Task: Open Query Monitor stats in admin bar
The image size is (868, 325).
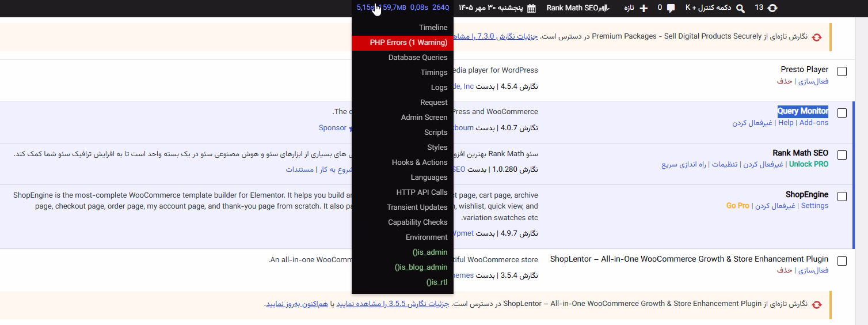Action: [402, 7]
